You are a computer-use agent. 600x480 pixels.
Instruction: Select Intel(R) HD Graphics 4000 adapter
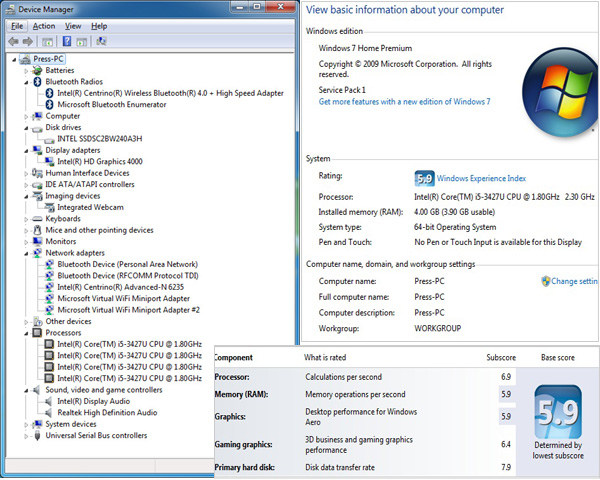pos(100,162)
